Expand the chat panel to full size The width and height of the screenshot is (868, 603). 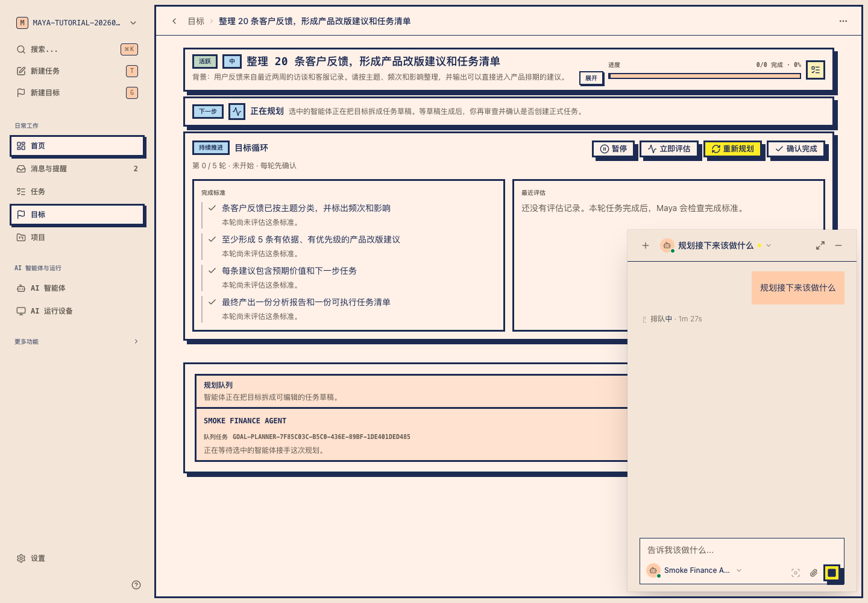(820, 245)
